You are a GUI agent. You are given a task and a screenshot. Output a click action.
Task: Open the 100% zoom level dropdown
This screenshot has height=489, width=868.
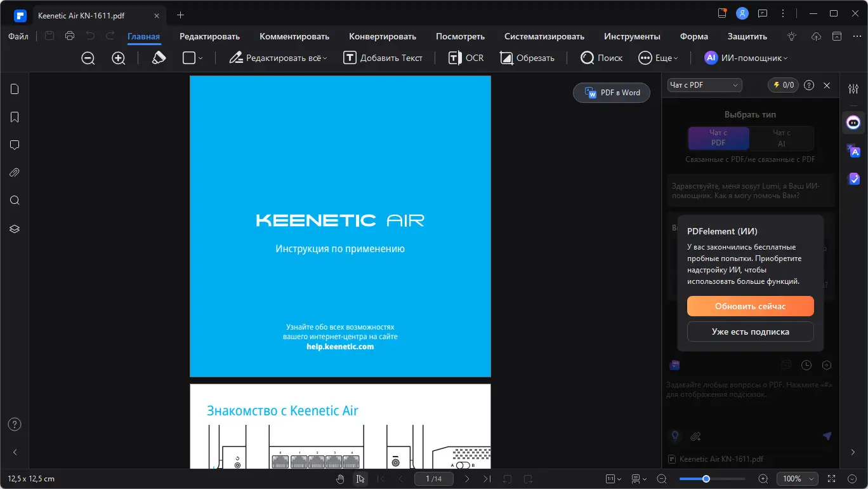(796, 479)
